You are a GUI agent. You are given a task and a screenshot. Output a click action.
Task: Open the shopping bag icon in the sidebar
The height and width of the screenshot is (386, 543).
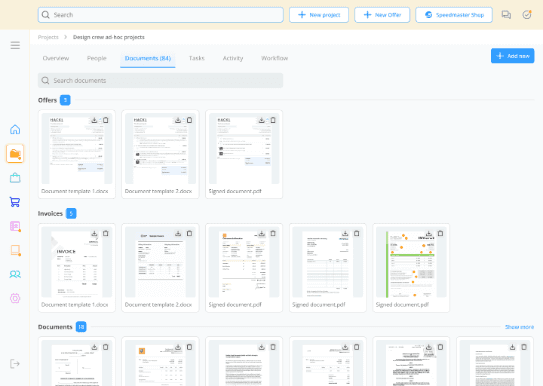point(15,178)
